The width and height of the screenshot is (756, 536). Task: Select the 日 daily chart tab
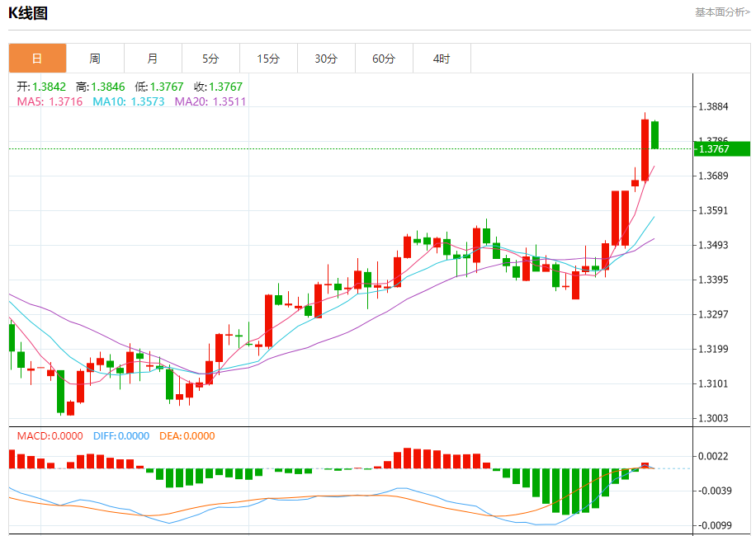pyautogui.click(x=37, y=59)
